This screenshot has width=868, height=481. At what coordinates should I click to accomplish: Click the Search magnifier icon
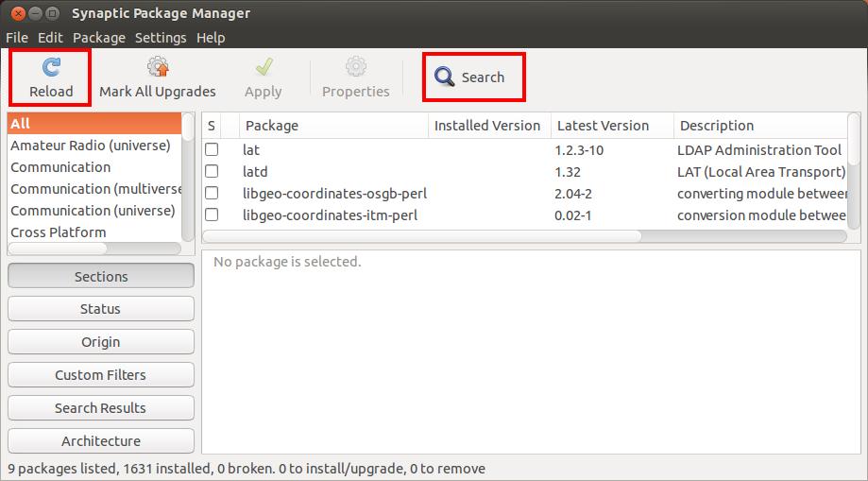444,77
